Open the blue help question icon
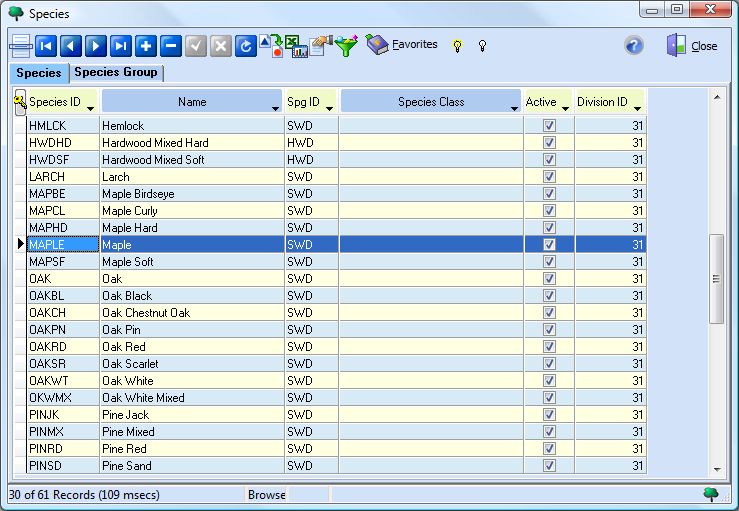This screenshot has height=511, width=739. 634,46
